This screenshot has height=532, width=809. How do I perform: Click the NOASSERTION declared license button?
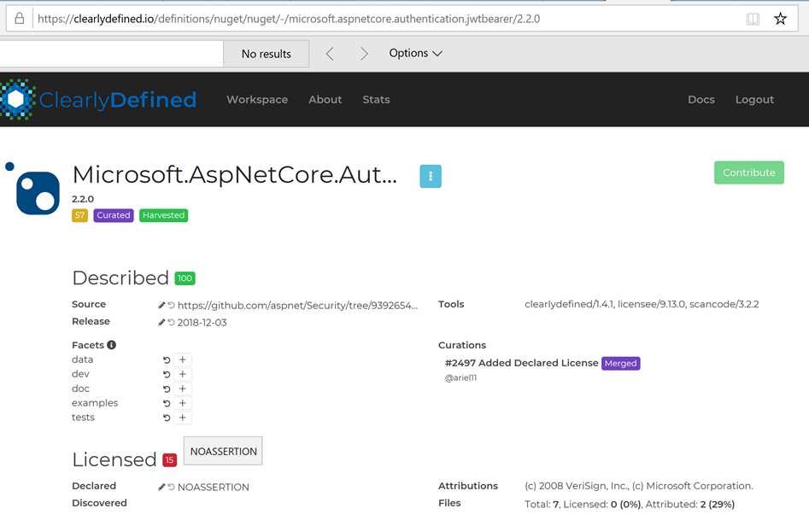(x=222, y=450)
